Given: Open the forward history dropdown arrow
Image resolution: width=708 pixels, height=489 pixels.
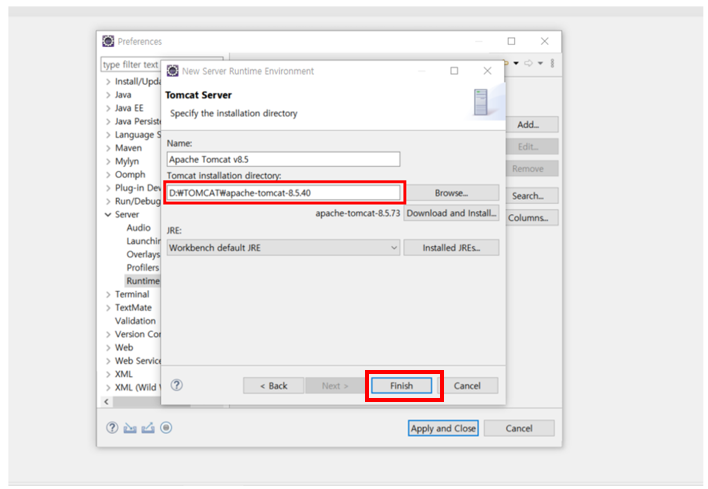Looking at the screenshot, I should [x=540, y=63].
